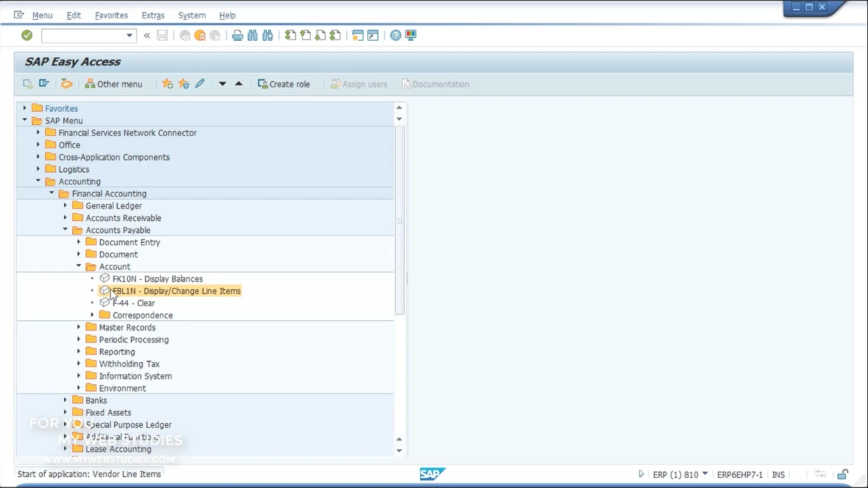Open system info dropdown next to ERP (1) 810
The image size is (868, 488).
(705, 474)
